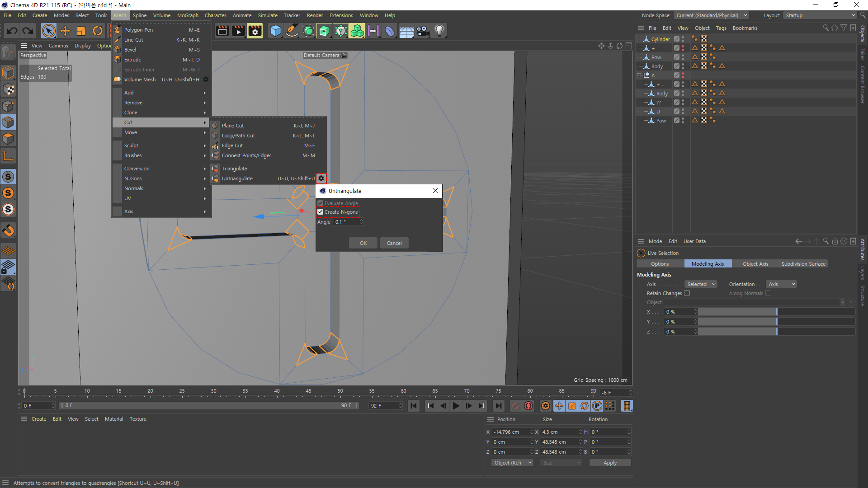Select the Rotate tool icon

coord(97,31)
